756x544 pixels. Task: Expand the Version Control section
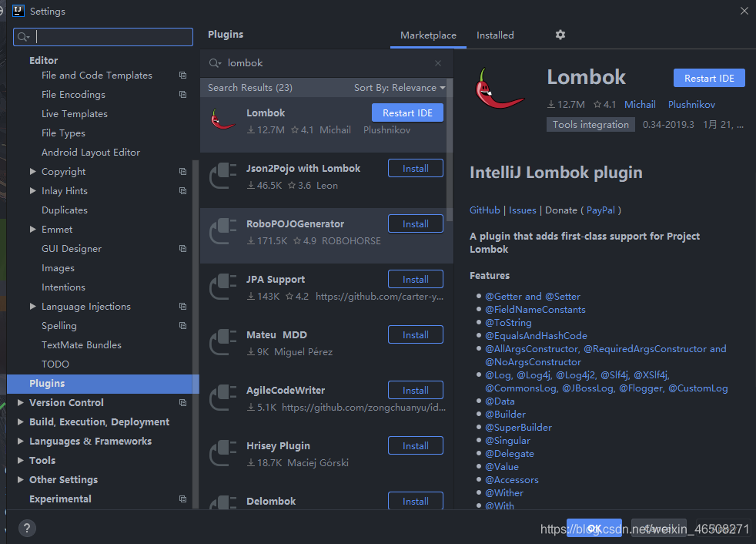pos(21,402)
